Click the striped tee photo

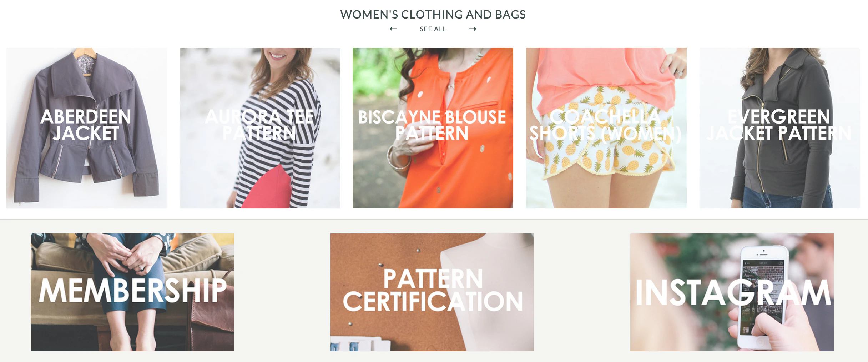(260, 128)
